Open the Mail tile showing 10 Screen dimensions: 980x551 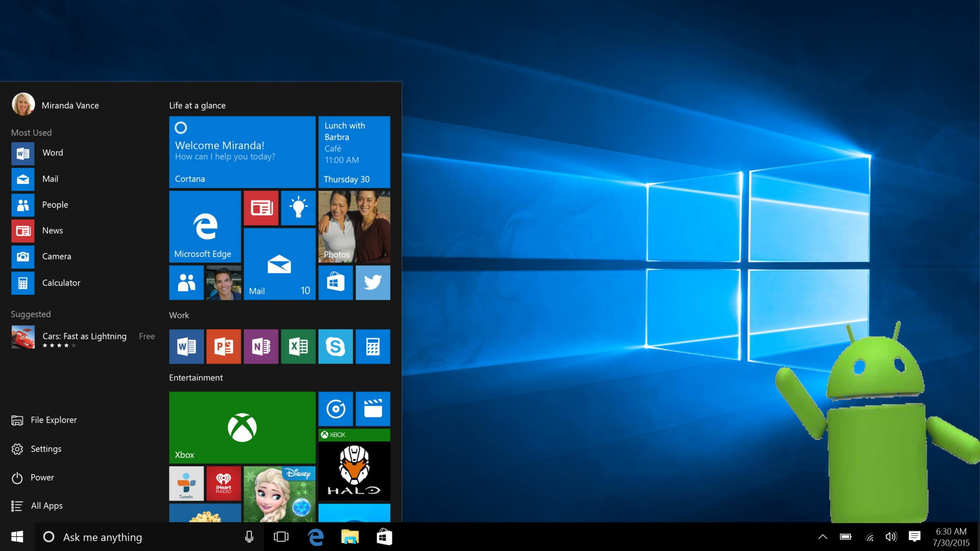point(280,264)
